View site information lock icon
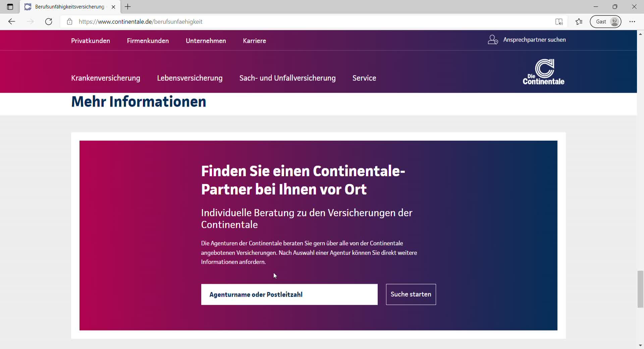The image size is (644, 349). pos(69,21)
